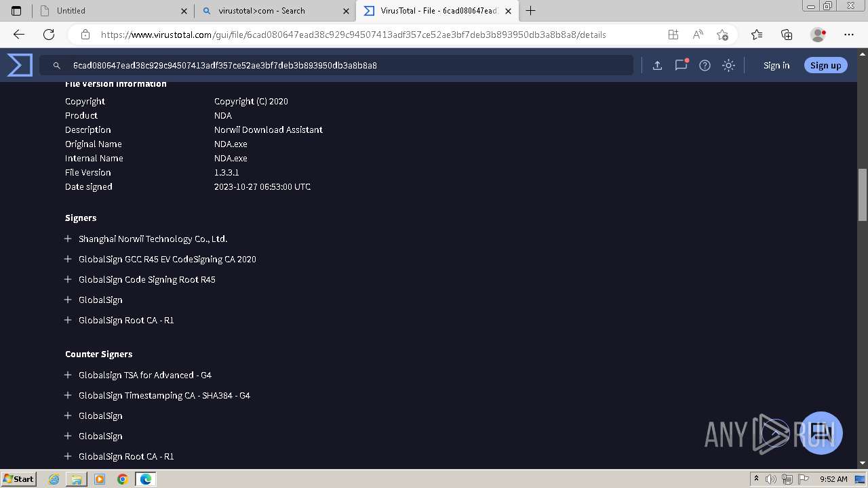
Task: Close the virustotal>com Search tab
Action: click(347, 11)
